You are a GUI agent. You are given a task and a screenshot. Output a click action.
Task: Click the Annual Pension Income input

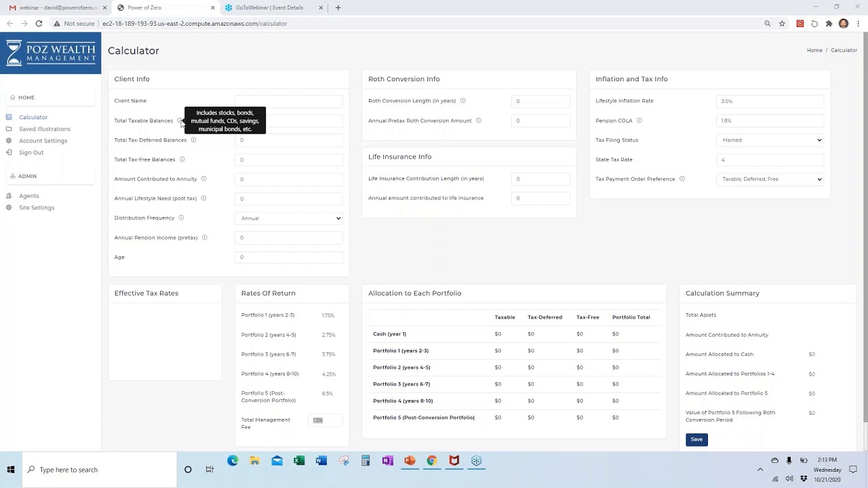pyautogui.click(x=289, y=238)
